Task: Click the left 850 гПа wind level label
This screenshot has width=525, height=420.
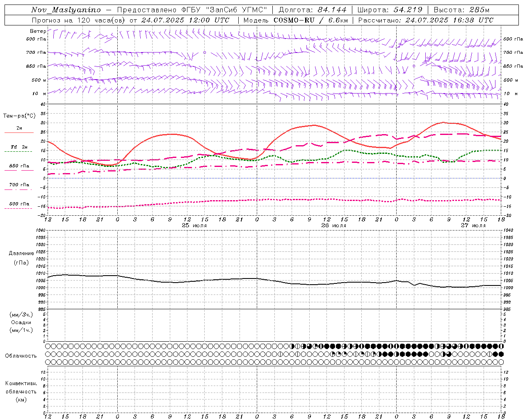Action: pyautogui.click(x=36, y=66)
